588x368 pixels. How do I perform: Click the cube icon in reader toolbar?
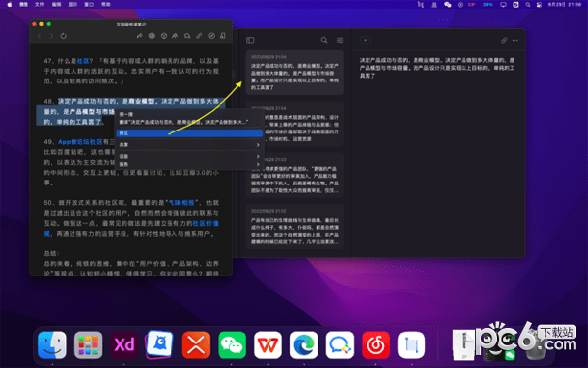tap(164, 36)
